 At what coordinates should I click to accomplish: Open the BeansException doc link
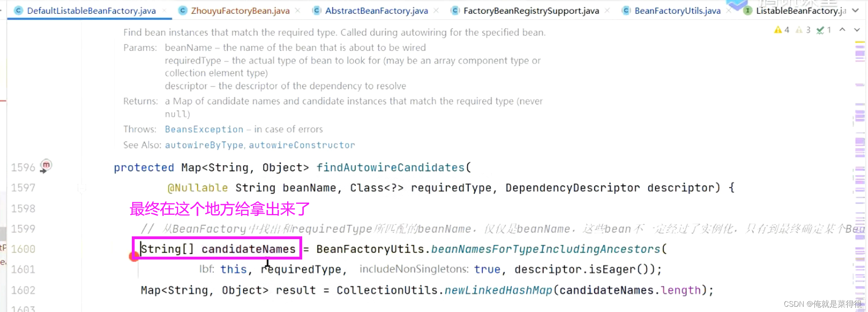204,129
